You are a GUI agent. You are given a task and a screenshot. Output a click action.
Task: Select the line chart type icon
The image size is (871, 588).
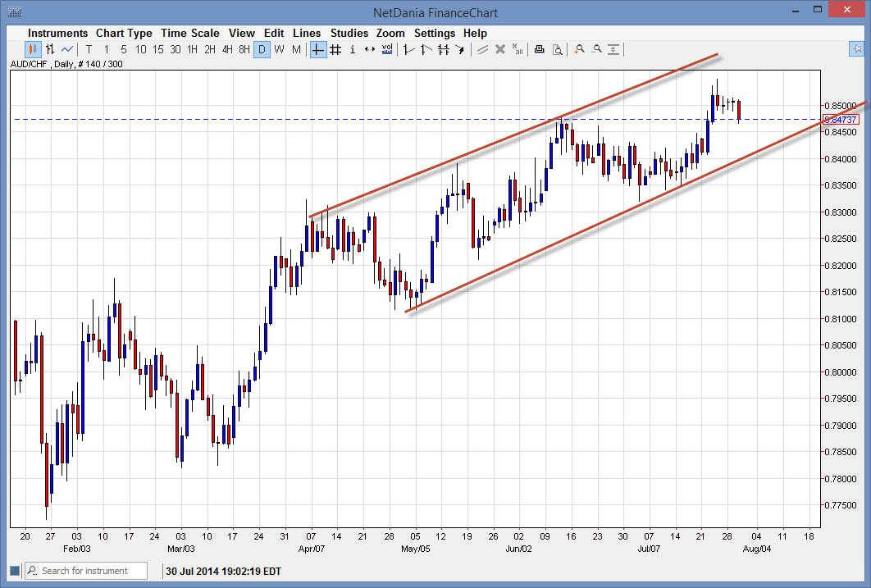pos(66,49)
